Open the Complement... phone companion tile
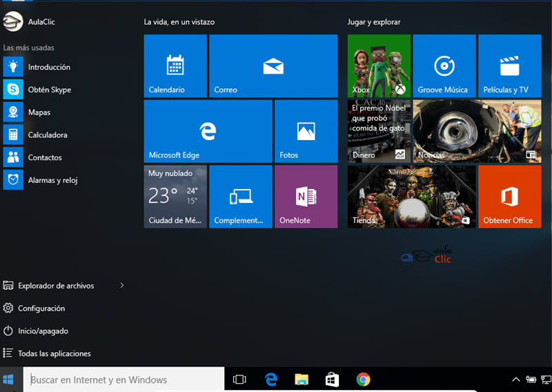This screenshot has width=552, height=392. [x=241, y=197]
